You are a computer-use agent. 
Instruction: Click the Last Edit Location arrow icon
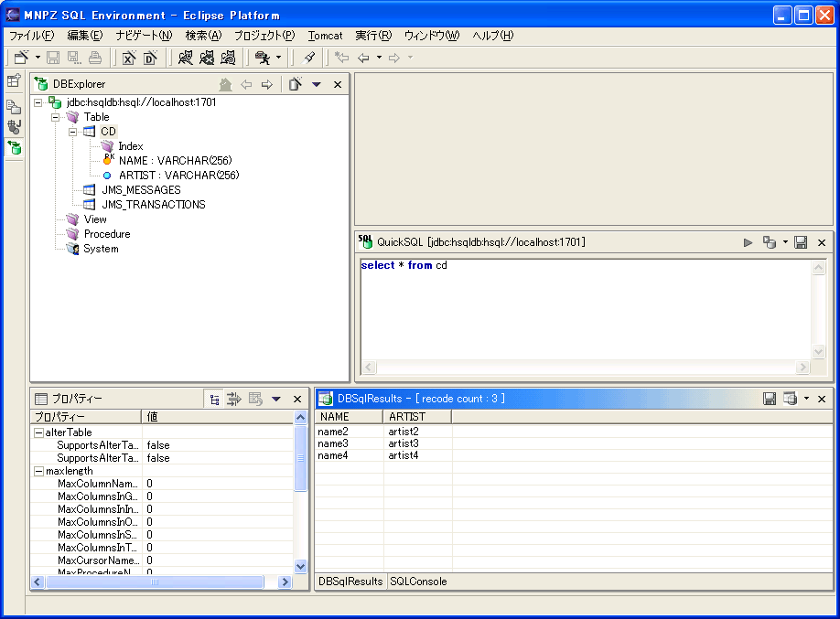point(341,58)
